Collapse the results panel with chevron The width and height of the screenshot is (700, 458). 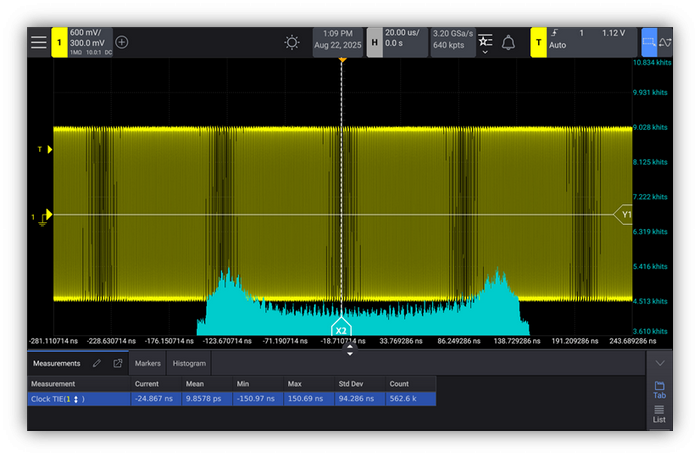tap(659, 363)
